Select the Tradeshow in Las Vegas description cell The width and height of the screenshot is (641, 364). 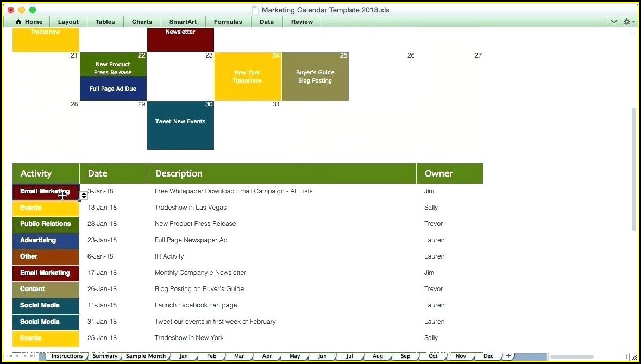click(x=191, y=208)
